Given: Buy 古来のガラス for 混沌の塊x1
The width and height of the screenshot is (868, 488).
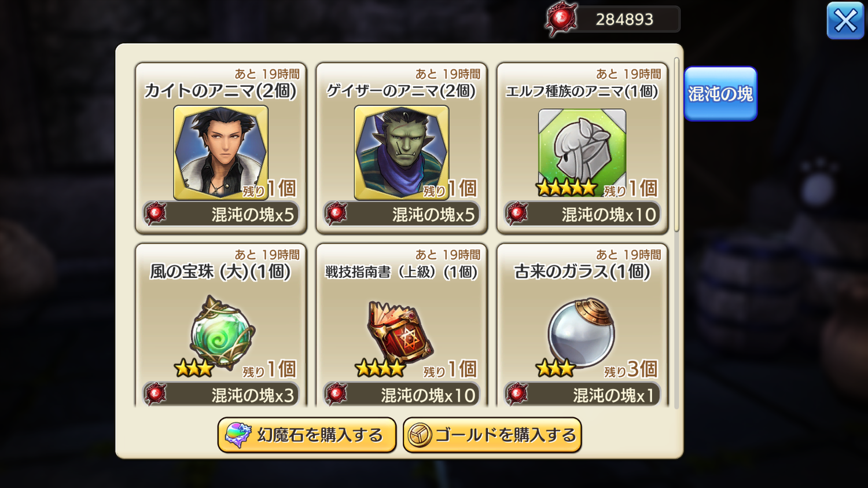Looking at the screenshot, I should pyautogui.click(x=582, y=395).
